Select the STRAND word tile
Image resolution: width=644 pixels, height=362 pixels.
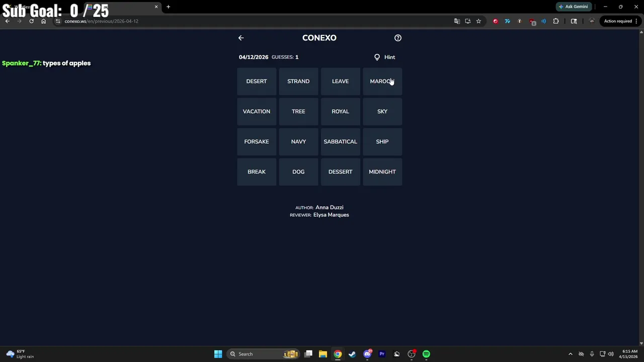click(298, 81)
